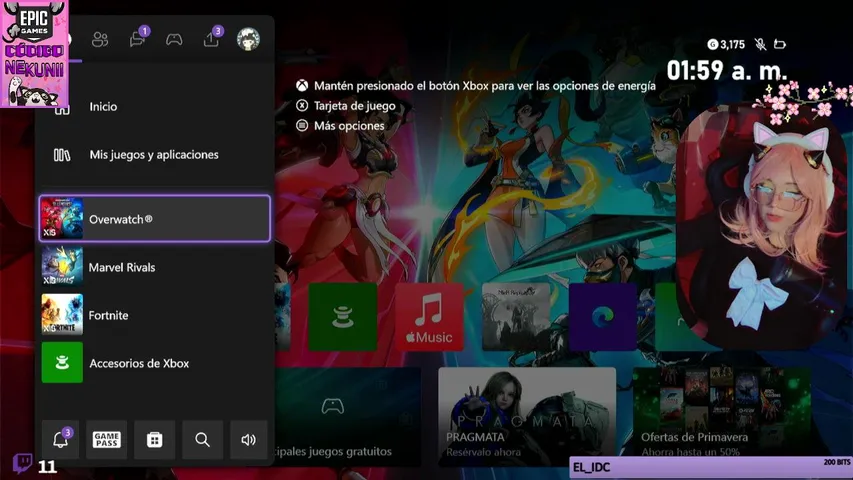Open Mis juegos y aplicaciones
This screenshot has width=853, height=480.
click(155, 155)
